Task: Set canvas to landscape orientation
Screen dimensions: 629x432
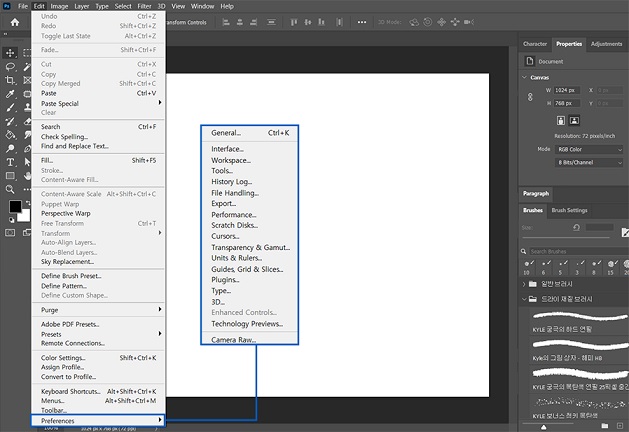Action: pyautogui.click(x=574, y=120)
